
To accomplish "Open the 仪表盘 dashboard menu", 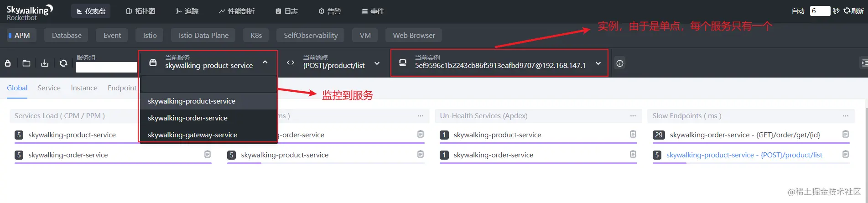I will [x=91, y=11].
